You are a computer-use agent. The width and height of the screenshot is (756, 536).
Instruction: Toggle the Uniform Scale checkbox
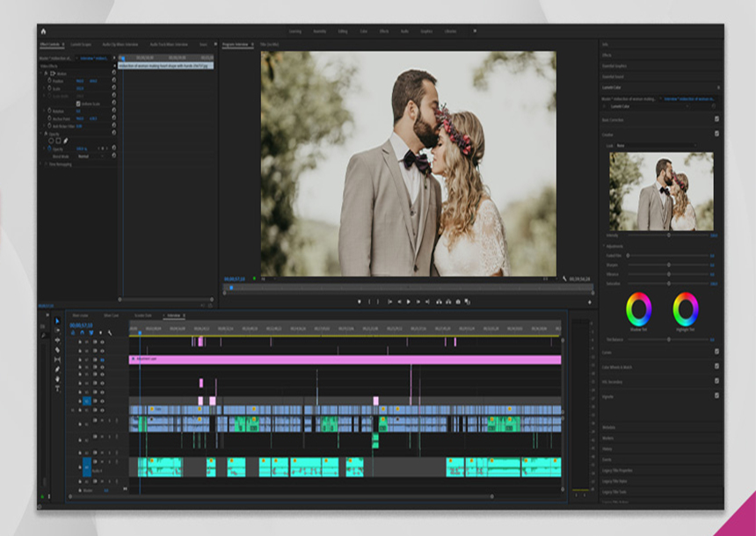pos(78,103)
